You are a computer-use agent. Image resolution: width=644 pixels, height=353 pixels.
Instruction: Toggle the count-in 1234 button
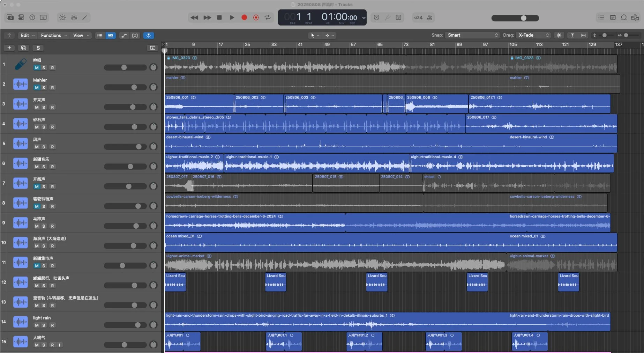418,17
